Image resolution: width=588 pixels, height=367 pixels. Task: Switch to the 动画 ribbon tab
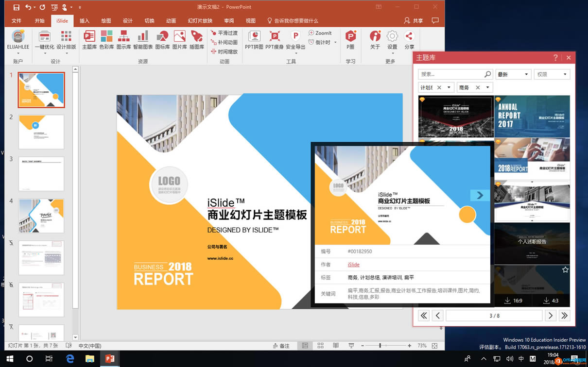(171, 20)
